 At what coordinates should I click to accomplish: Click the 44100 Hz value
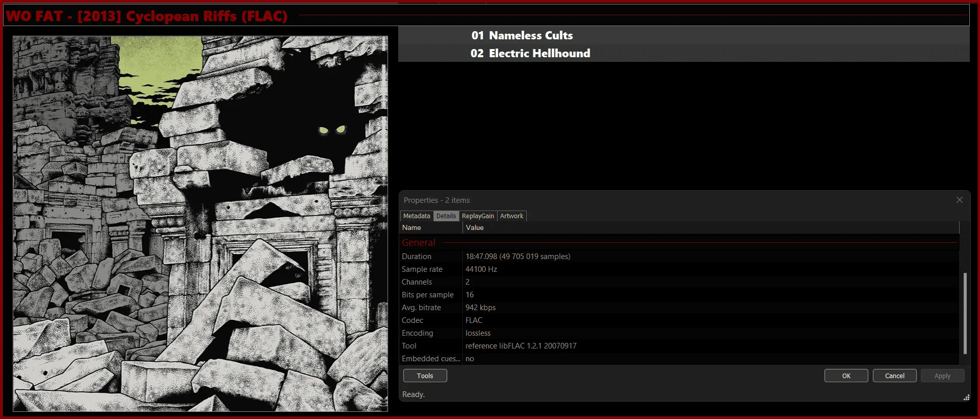(481, 269)
